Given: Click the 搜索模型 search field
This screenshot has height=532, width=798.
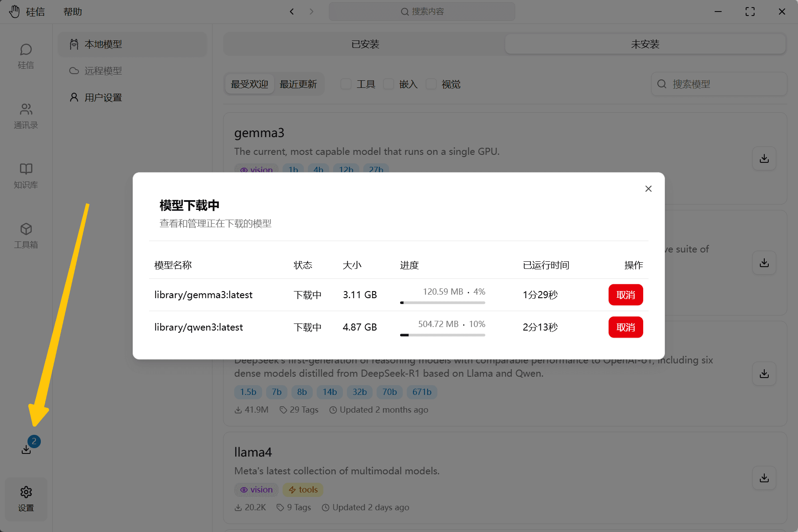Looking at the screenshot, I should [x=719, y=84].
